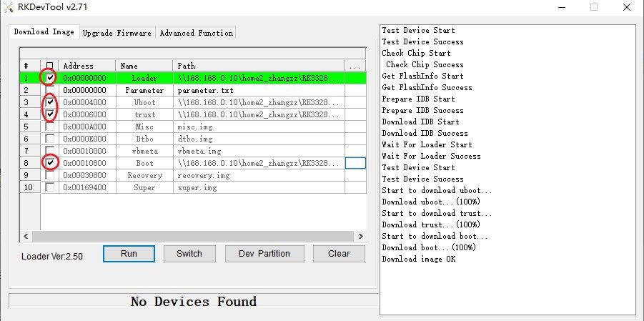
Task: Click 'Start to download trust...' log line
Action: pyautogui.click(x=437, y=213)
